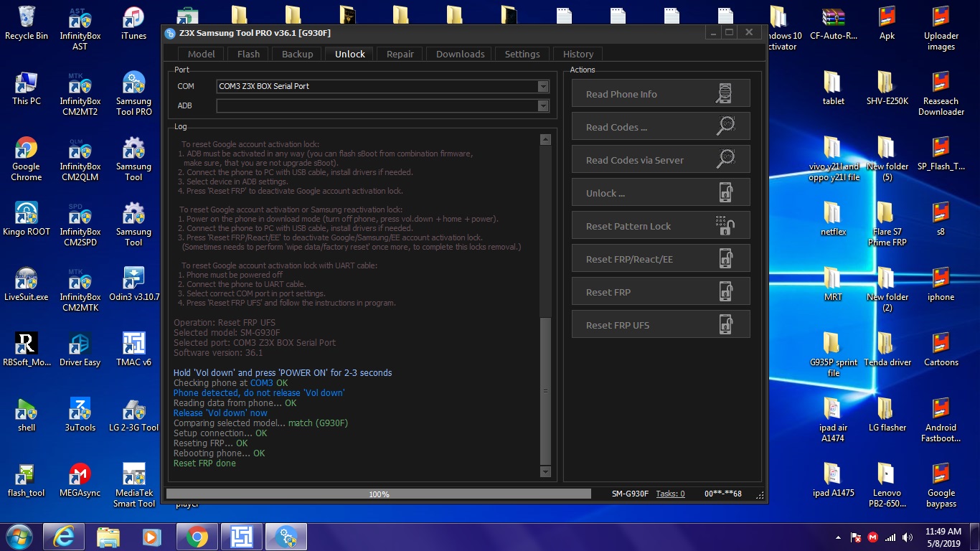
Task: Expand the ADB device dropdown
Action: point(543,105)
